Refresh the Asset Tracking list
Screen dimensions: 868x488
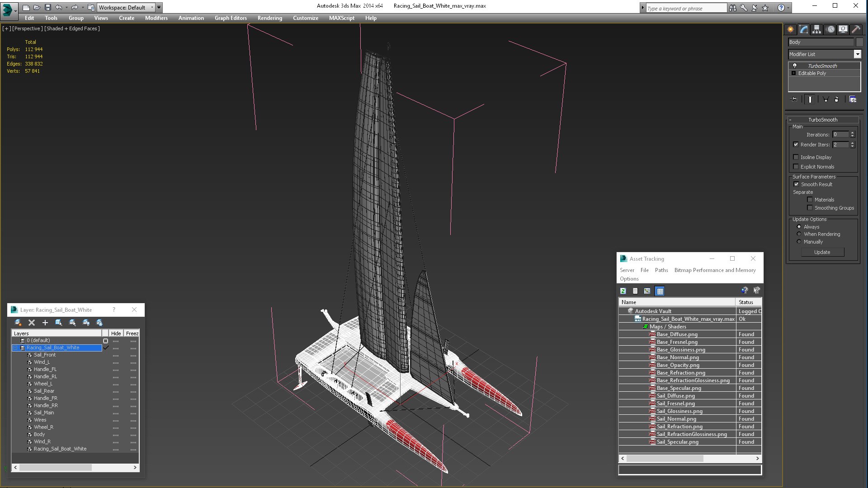623,291
